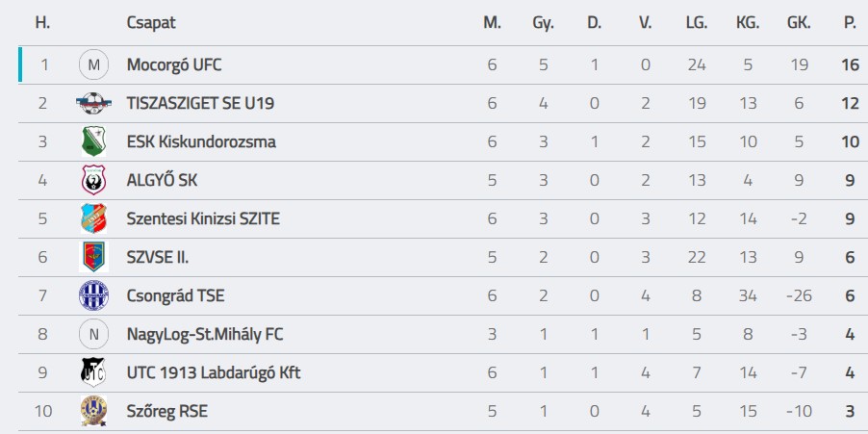This screenshot has width=868, height=434.
Task: Open the Mocorgó UFC team name link
Action: pos(174,65)
